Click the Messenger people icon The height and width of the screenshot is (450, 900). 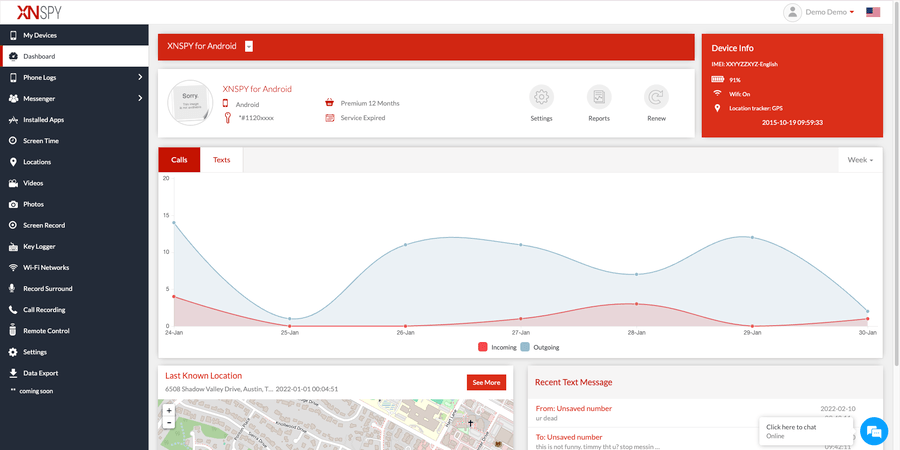pos(13,99)
